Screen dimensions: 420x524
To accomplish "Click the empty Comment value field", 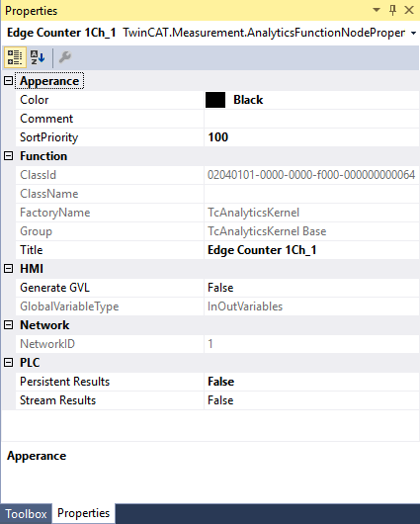I will [x=311, y=119].
